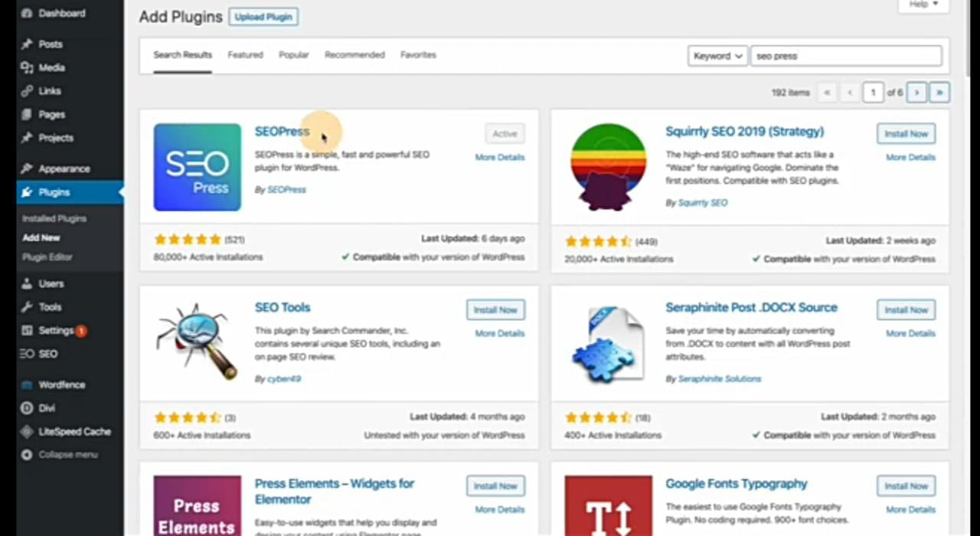Screen dimensions: 980x536
Task: Click the current page number field
Action: pos(873,93)
